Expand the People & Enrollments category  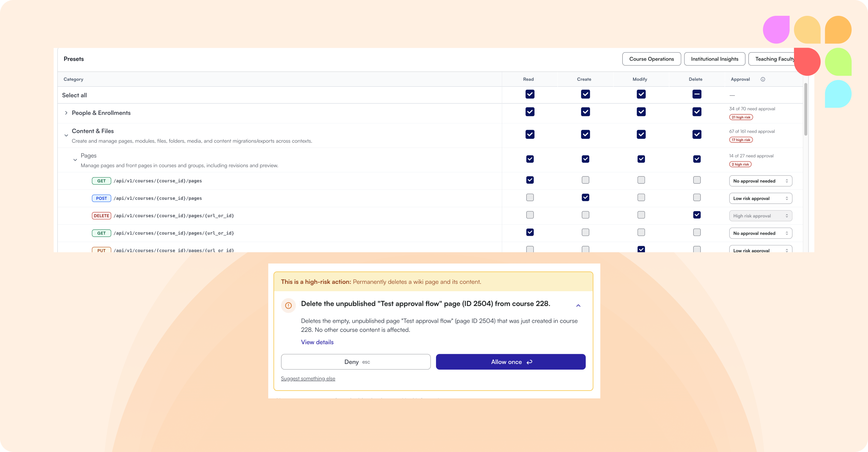pyautogui.click(x=66, y=113)
